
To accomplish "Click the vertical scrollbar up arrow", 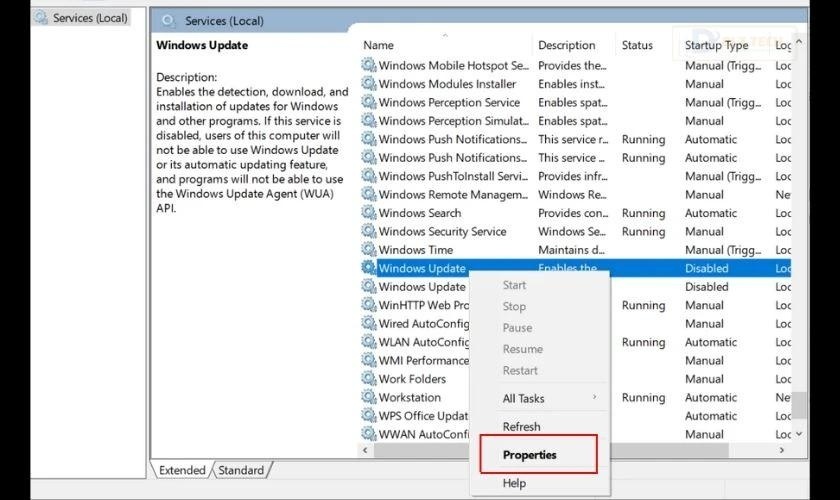I will pyautogui.click(x=799, y=41).
